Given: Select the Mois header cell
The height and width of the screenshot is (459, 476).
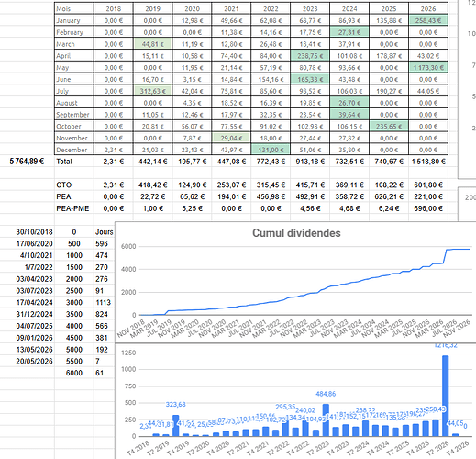Looking at the screenshot, I should coord(74,8).
